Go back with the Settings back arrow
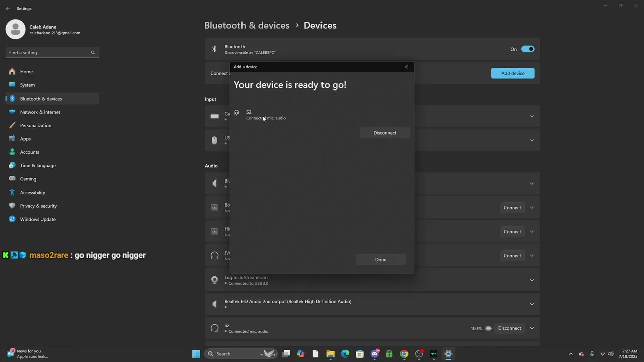Screen dimensions: 644x362 point(8,8)
